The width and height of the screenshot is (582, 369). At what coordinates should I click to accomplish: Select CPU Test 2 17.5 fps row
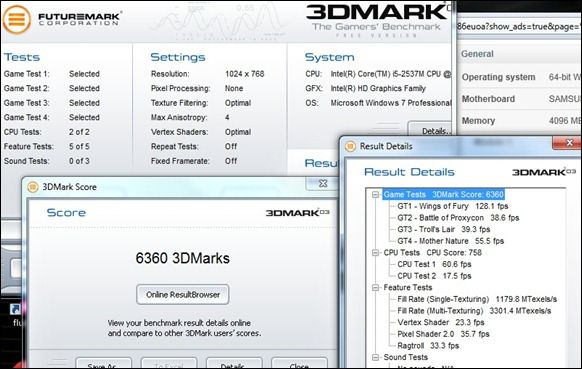click(x=434, y=276)
